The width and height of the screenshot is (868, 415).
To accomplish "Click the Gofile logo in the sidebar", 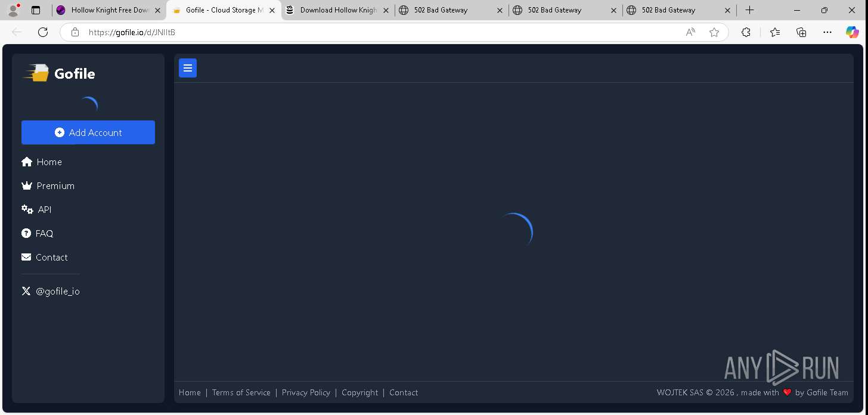I will [58, 73].
